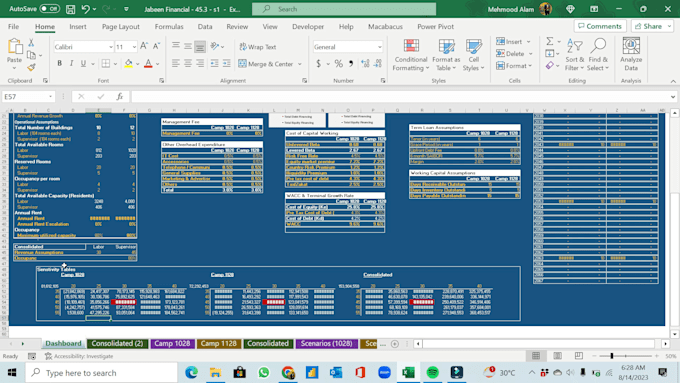680x383 pixels.
Task: Save the workbook with the floppy icon
Action: click(x=70, y=9)
